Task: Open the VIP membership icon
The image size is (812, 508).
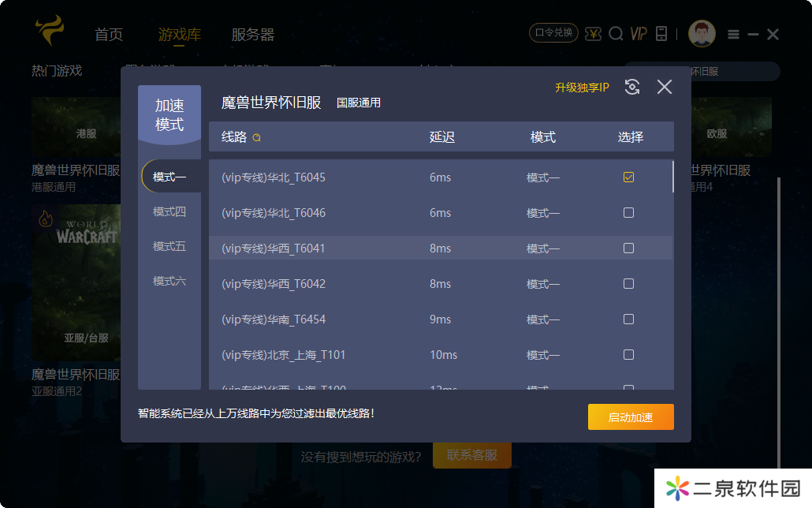Action: (639, 34)
